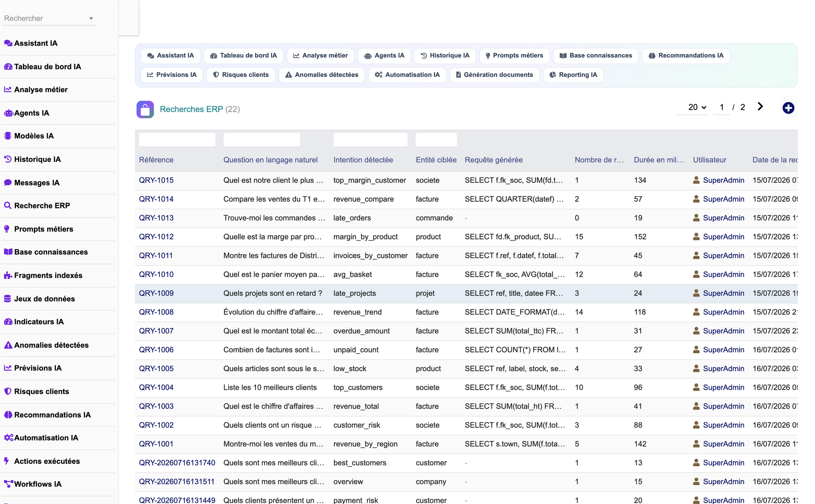Click Tableau de bord IA gauge icon in sidebar

(x=8, y=67)
